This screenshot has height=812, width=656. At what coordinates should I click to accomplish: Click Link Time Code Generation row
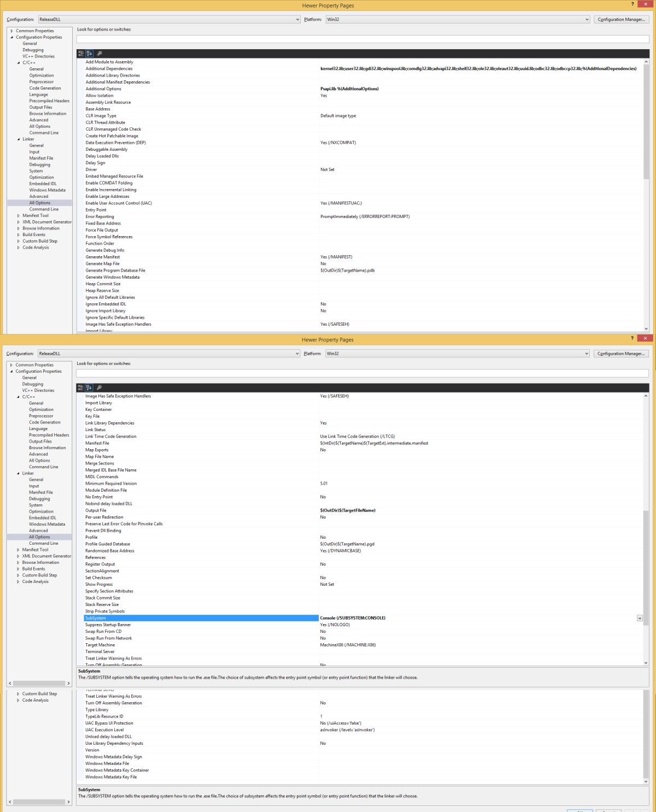(363, 437)
